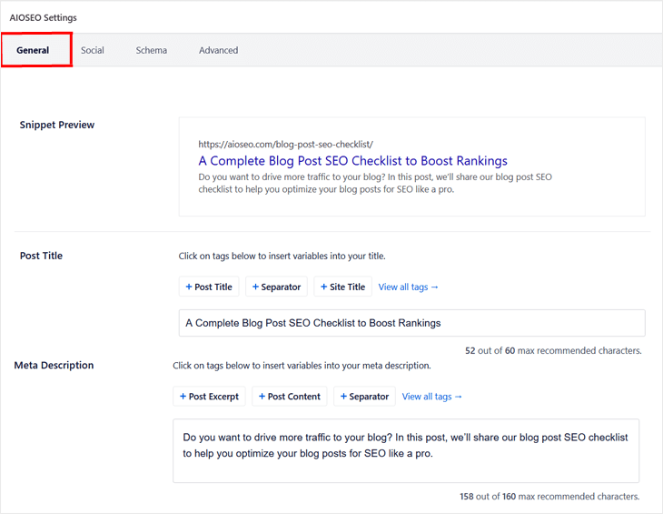Click the snippet preview description text

(x=375, y=183)
